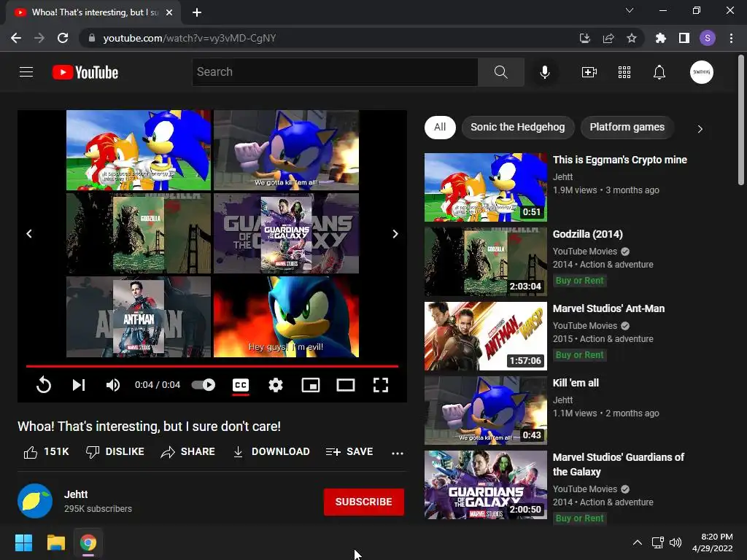The image size is (747, 560).
Task: Open tab search dropdown chevron
Action: [630, 10]
